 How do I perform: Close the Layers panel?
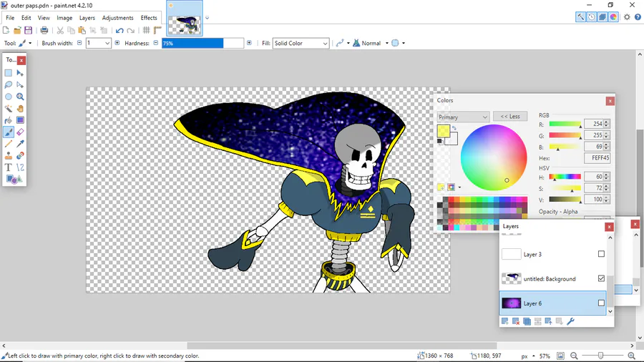click(x=609, y=227)
